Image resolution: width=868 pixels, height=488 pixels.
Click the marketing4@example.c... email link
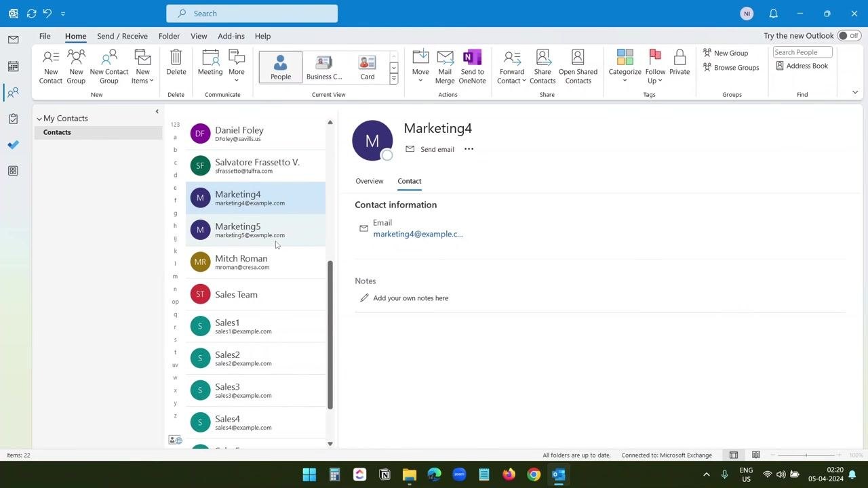[418, 234]
